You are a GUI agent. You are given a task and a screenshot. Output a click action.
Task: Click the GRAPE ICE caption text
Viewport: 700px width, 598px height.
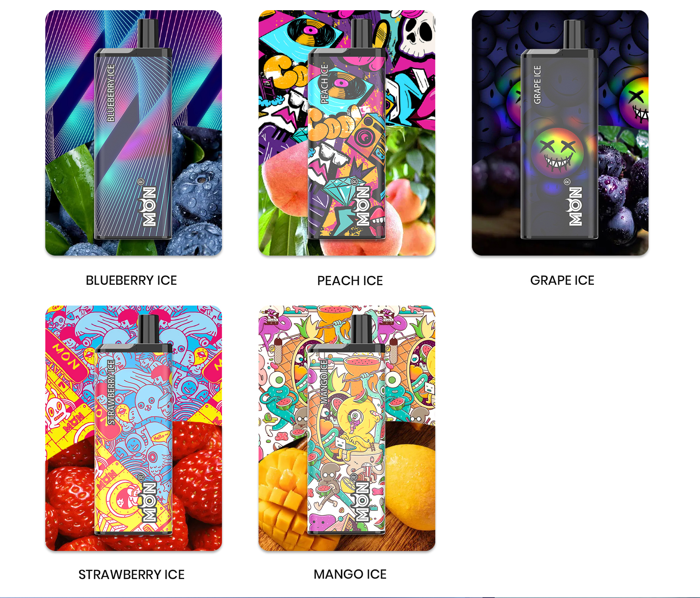(562, 280)
